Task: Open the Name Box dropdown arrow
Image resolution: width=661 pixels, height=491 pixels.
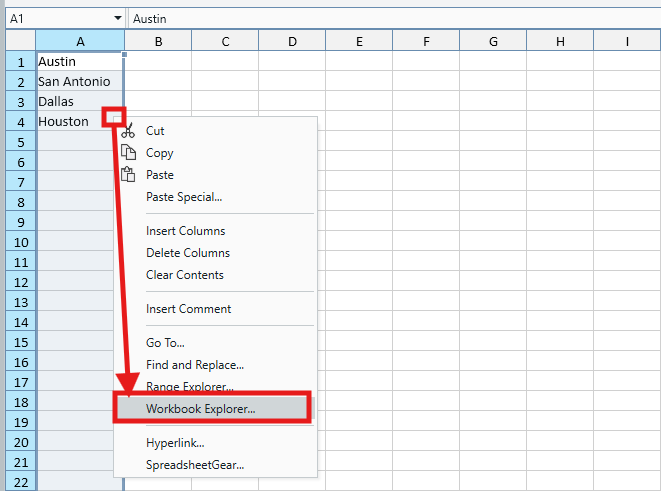Action: point(118,19)
